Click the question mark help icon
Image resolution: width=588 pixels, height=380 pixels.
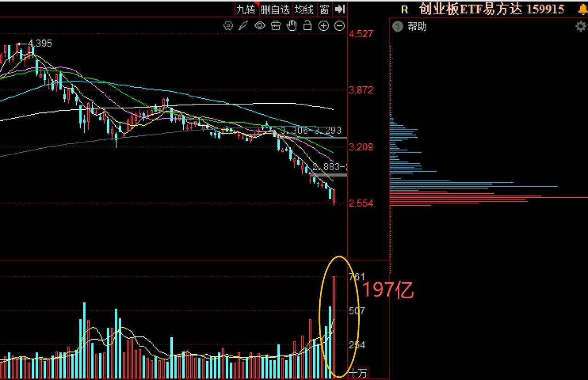point(398,27)
